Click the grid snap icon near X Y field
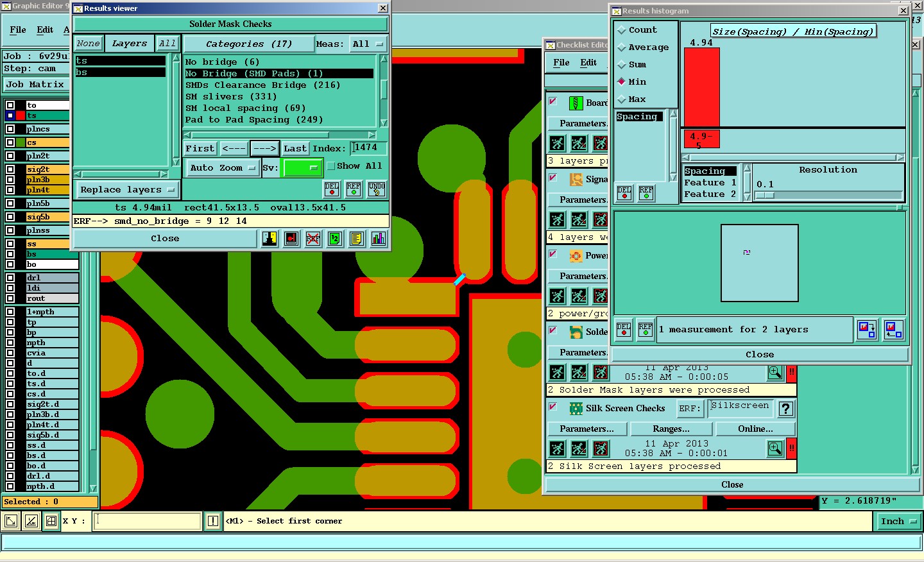This screenshot has height=562, width=924. [x=51, y=521]
